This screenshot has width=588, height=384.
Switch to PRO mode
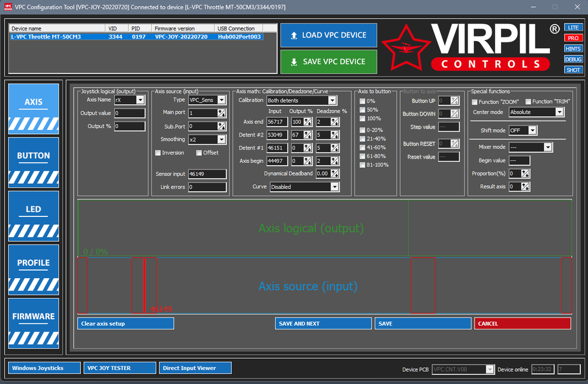573,38
